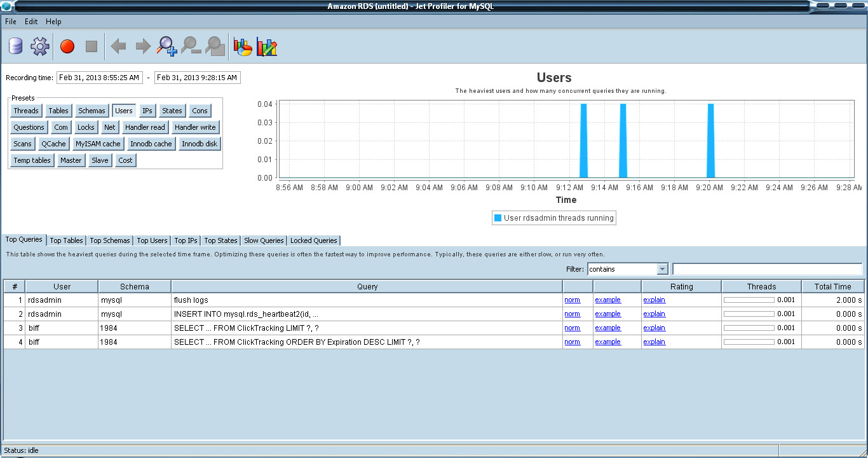This screenshot has height=458, width=868.
Task: Select the Handler read preset
Action: click(145, 127)
